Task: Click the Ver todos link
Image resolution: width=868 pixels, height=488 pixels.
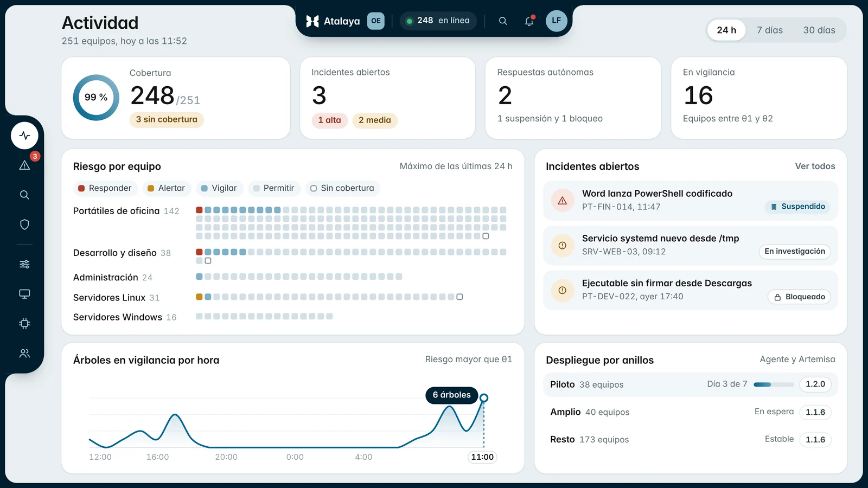Action: click(815, 166)
